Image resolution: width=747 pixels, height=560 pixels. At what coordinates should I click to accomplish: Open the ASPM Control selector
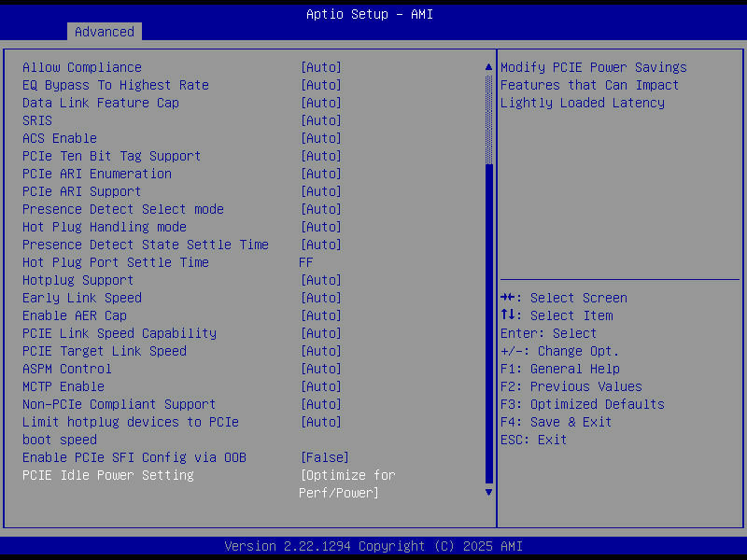point(321,368)
